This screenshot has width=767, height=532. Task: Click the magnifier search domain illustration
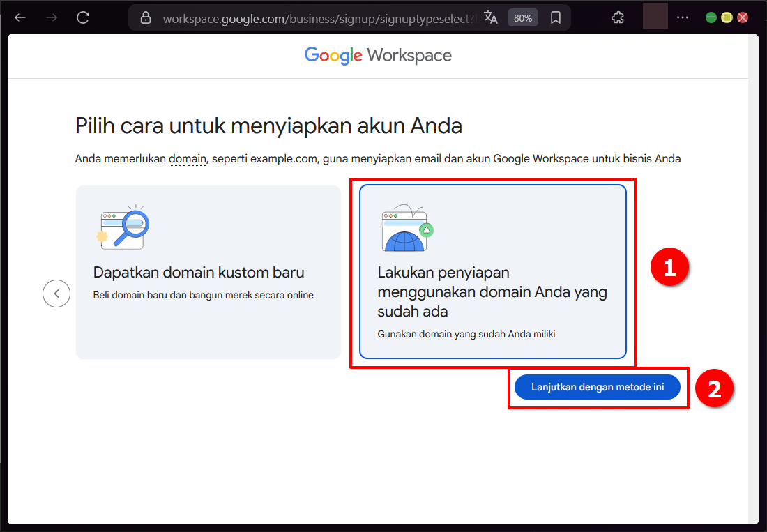tap(123, 227)
